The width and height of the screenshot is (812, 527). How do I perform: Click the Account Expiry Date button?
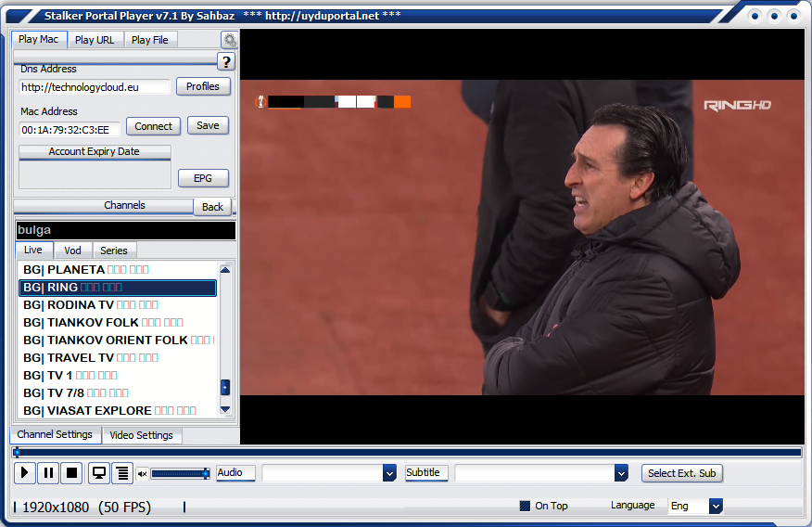tap(95, 152)
